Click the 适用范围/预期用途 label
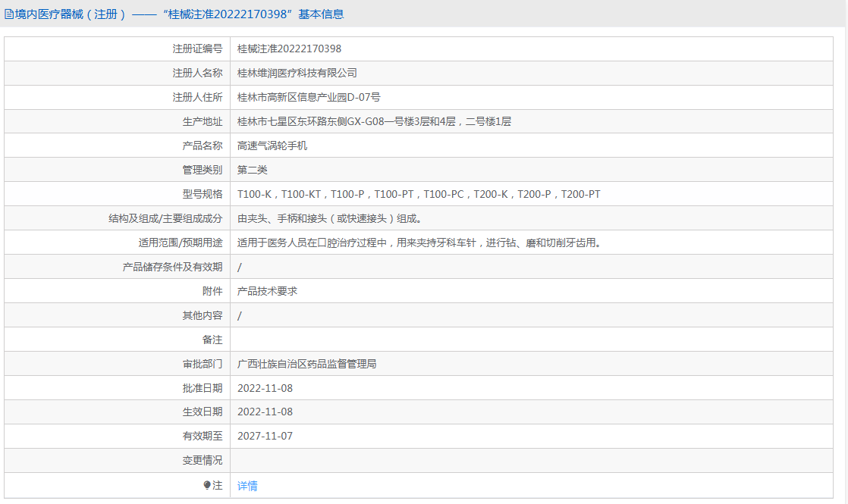 [x=180, y=243]
